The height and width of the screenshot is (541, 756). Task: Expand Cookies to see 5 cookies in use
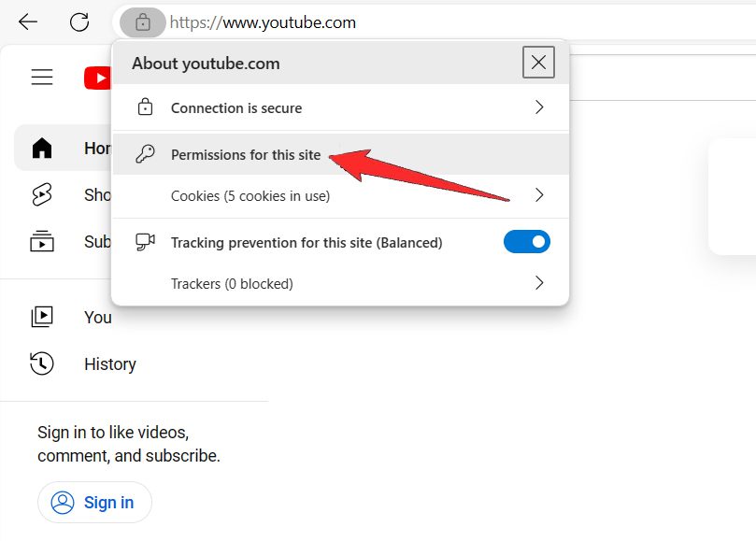pos(539,195)
